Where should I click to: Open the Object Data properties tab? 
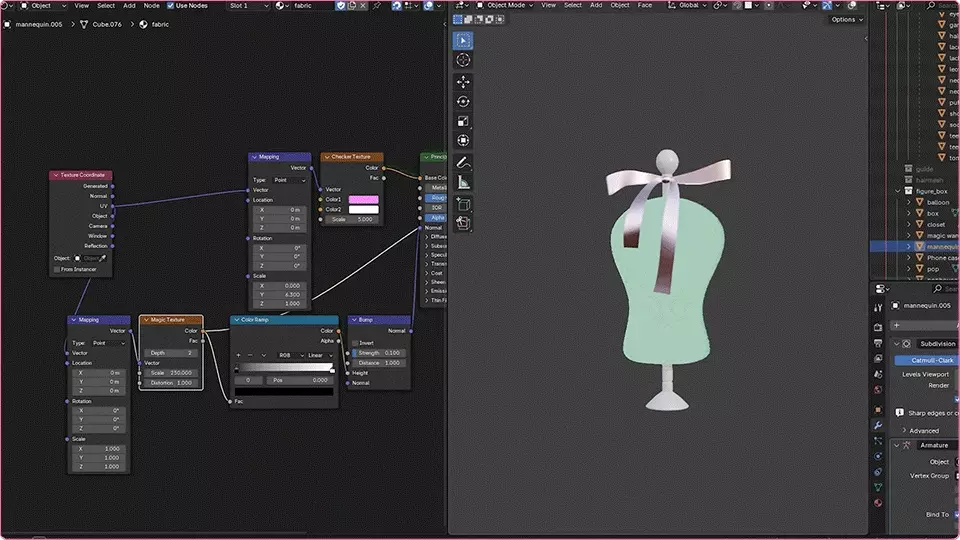tap(878, 487)
